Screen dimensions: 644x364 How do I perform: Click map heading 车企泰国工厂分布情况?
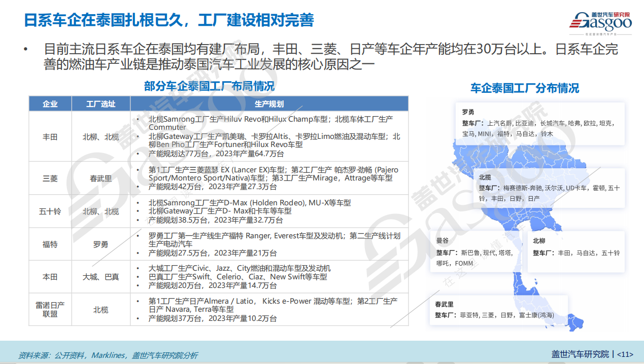pos(525,88)
